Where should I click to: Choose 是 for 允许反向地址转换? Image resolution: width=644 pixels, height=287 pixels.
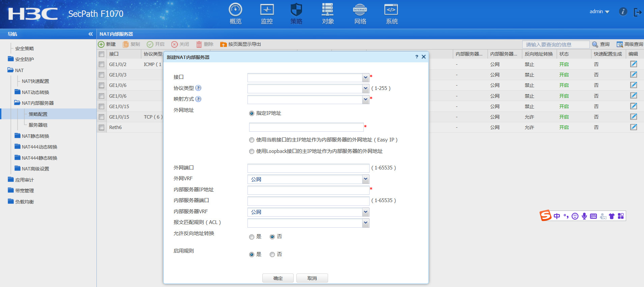coord(252,237)
